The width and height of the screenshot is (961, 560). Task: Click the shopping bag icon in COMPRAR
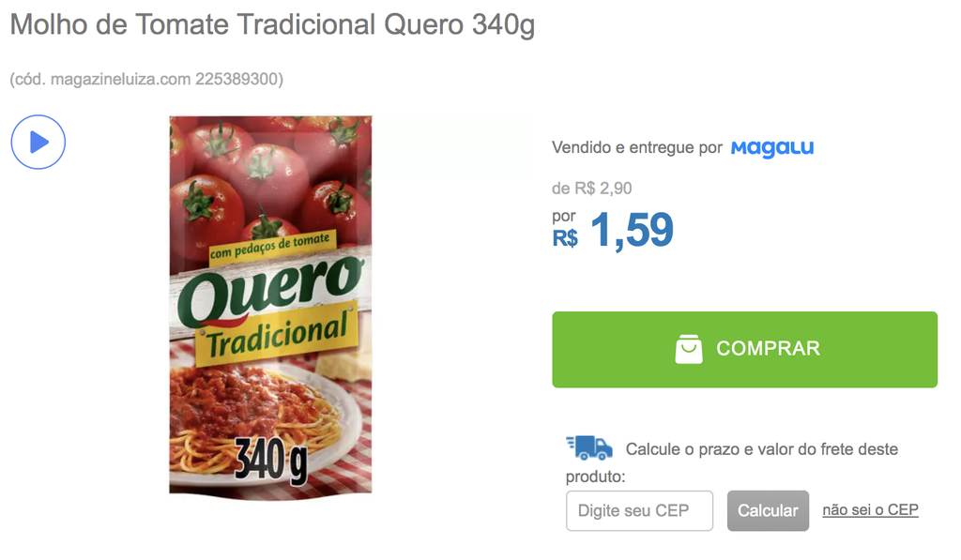[689, 349]
